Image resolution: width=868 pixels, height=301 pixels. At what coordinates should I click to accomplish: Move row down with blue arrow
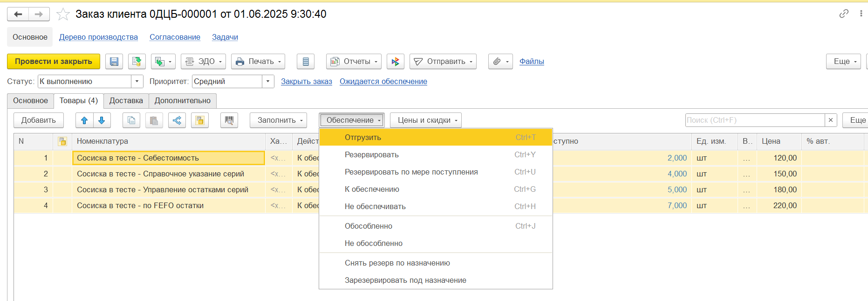(x=102, y=120)
